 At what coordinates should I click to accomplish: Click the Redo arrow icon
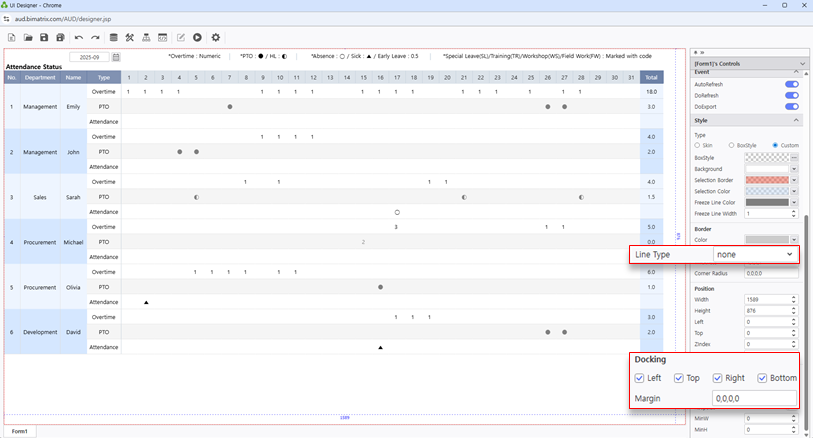[x=95, y=38]
